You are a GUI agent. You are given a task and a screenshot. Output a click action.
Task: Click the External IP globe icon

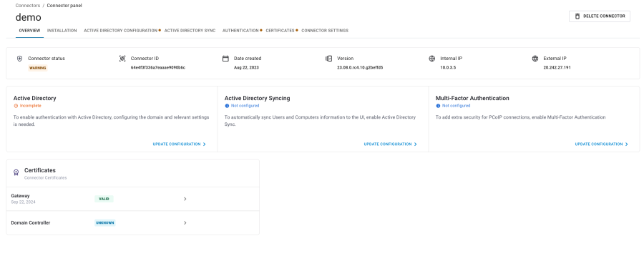pyautogui.click(x=535, y=59)
